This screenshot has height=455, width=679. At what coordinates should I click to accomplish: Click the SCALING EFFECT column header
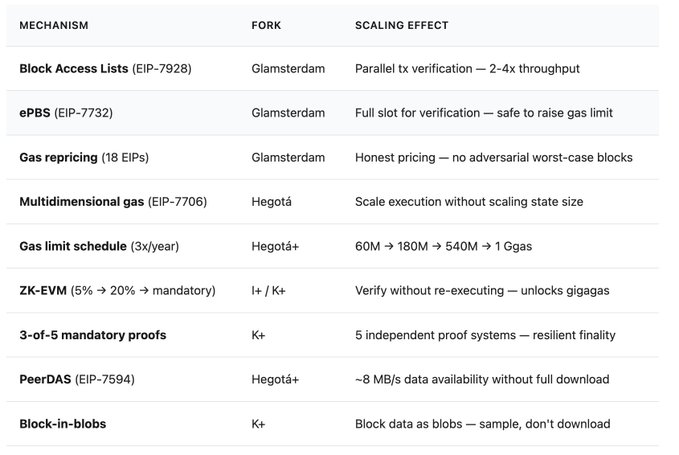tap(402, 25)
